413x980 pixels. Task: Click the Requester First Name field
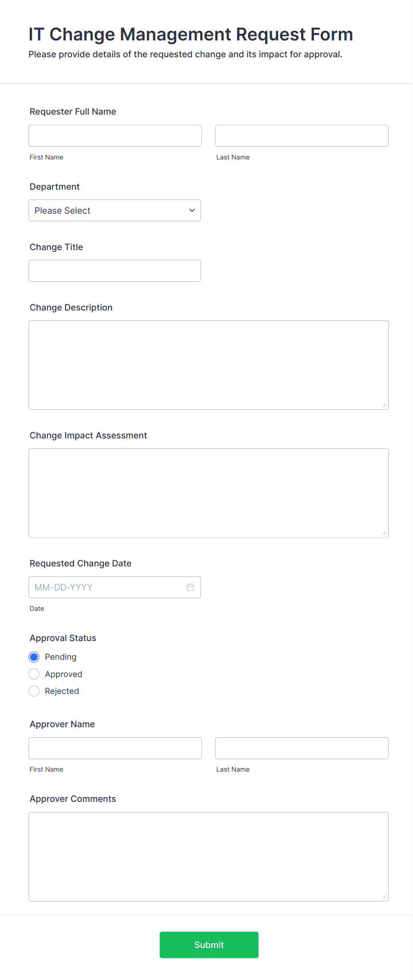tap(115, 135)
